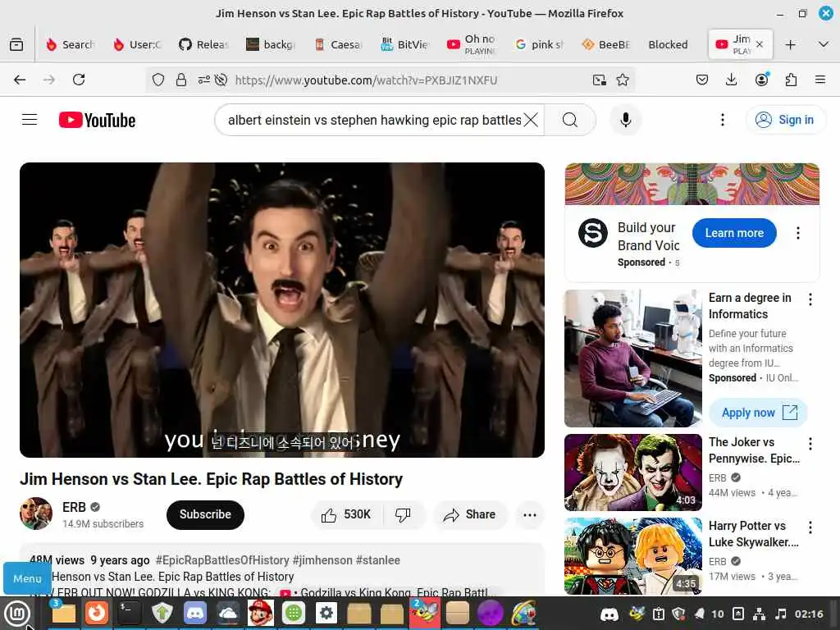This screenshot has width=840, height=630.
Task: Show site security padlock info
Action: (181, 80)
